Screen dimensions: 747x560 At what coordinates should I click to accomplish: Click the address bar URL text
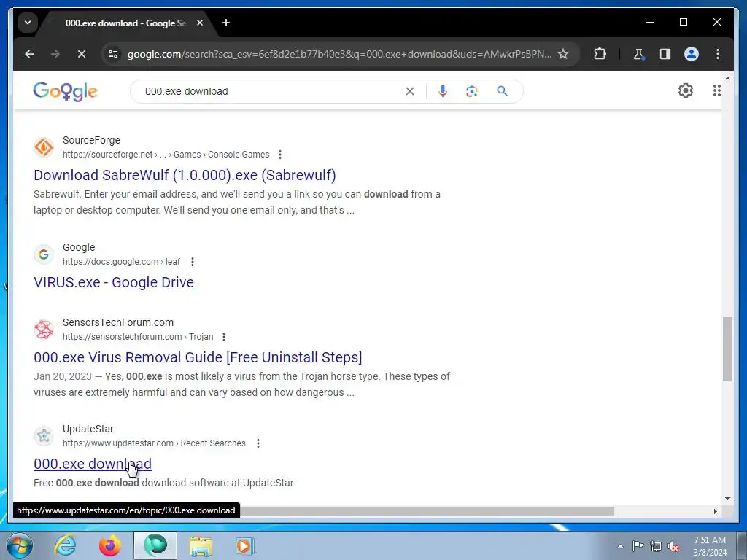tap(339, 54)
